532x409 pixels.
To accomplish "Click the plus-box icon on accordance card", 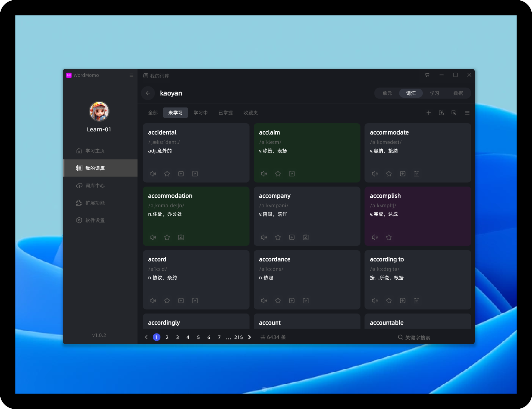I will tap(292, 301).
